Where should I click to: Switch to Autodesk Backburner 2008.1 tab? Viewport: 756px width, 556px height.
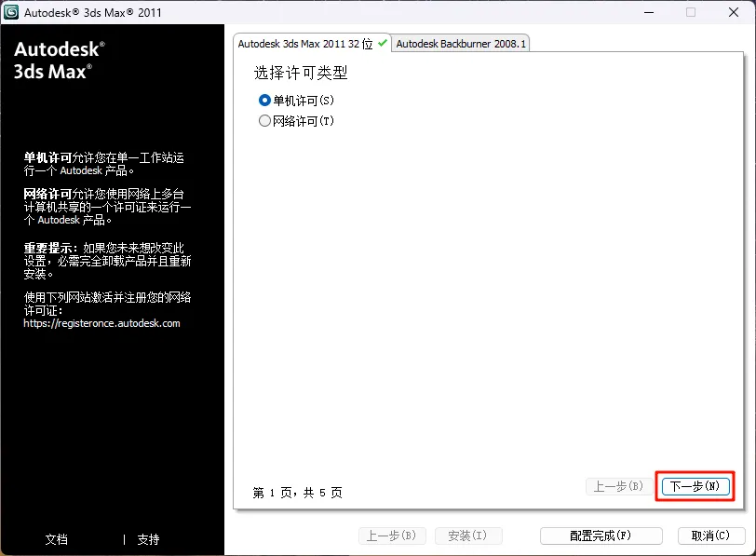pos(461,44)
